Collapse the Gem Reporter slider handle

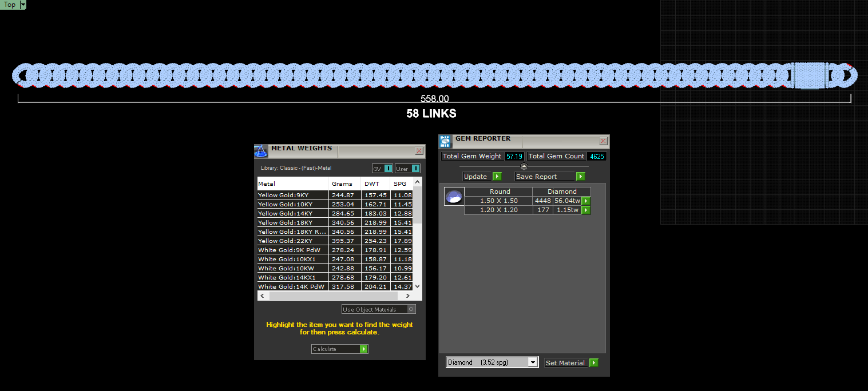pos(524,166)
